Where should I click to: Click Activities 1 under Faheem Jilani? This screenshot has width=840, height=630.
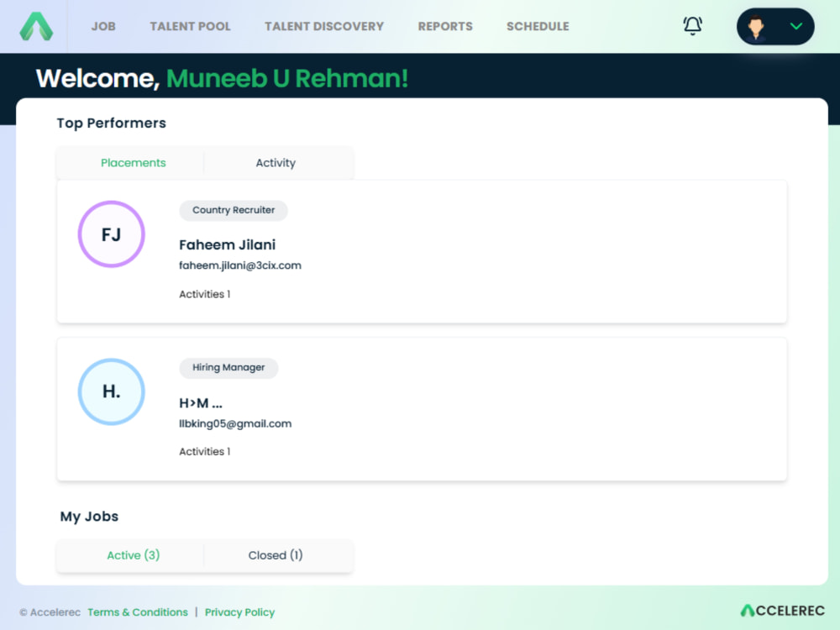(205, 294)
